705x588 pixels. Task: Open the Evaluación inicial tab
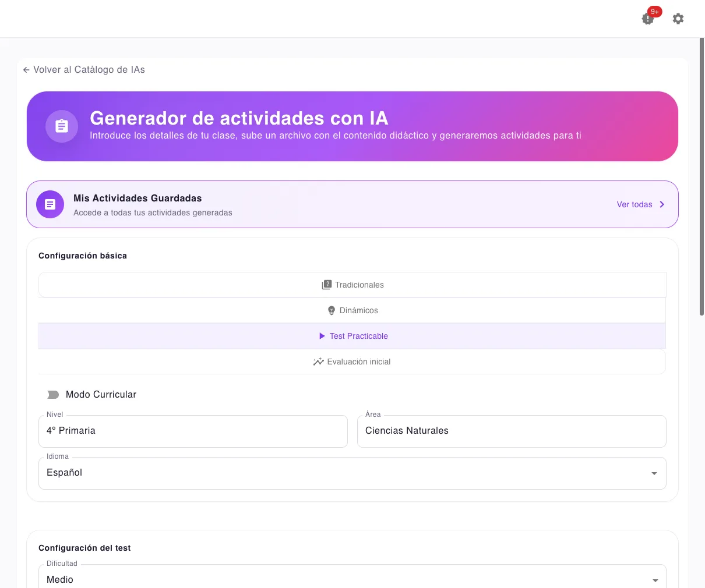click(x=352, y=362)
